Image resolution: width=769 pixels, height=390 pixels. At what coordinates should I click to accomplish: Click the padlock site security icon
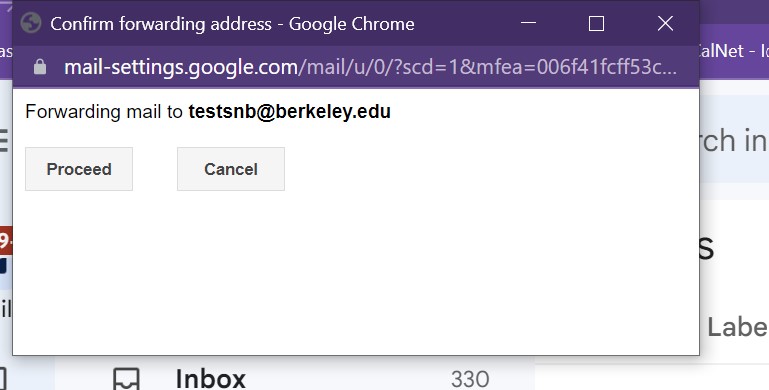[x=40, y=67]
